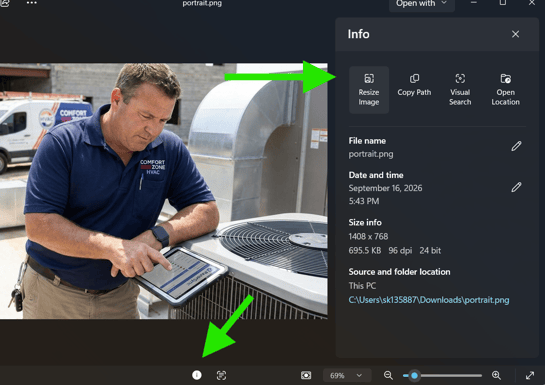Minimize the Photos window
This screenshot has width=545, height=385.
474,3
